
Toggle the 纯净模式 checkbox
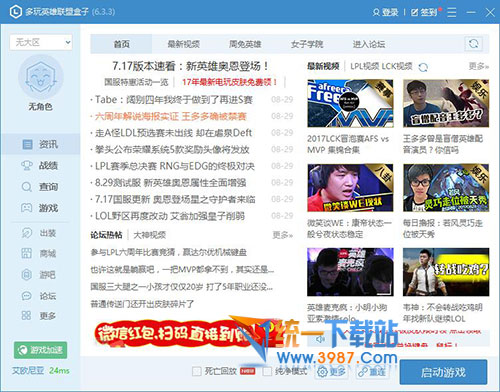267,371
